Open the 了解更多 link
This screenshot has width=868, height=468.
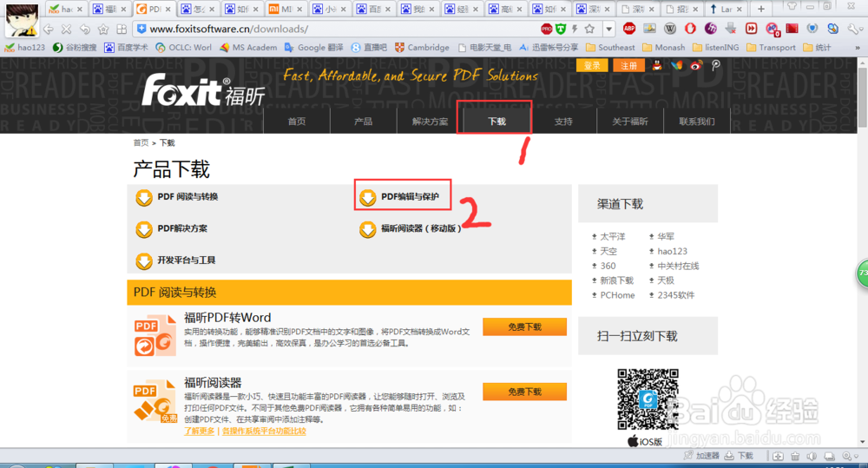[200, 431]
